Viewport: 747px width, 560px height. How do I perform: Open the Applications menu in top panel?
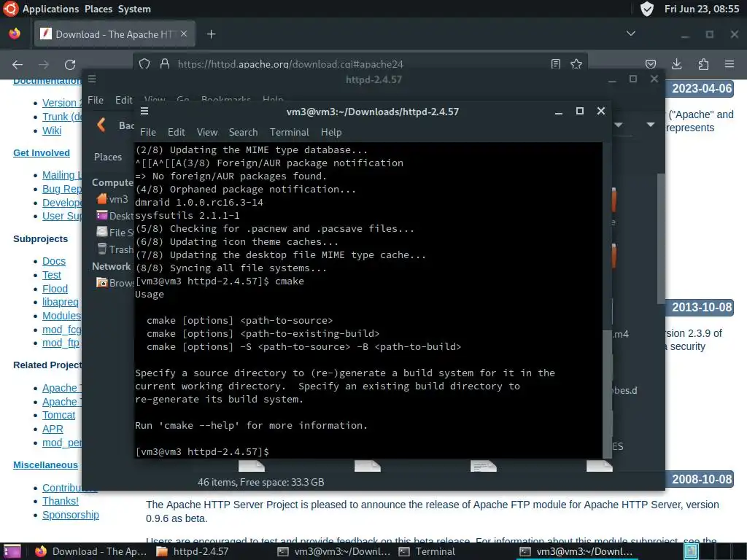50,9
